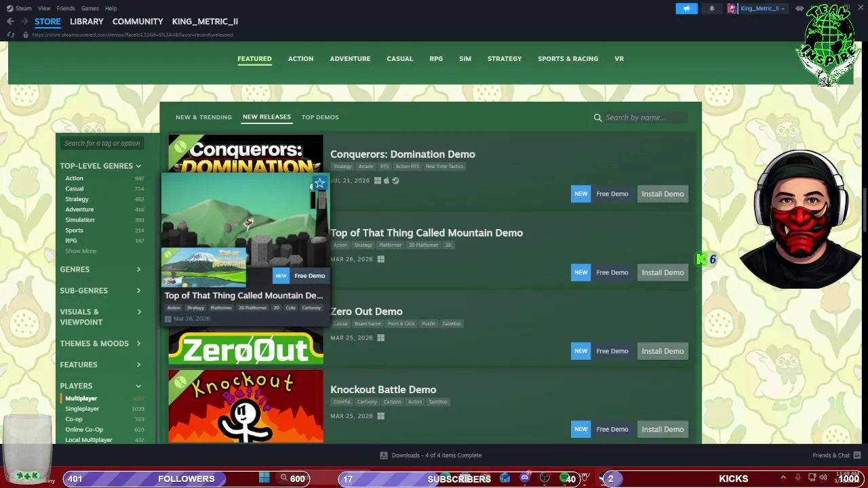Open the New & Trending tab
868x488 pixels.
203,117
